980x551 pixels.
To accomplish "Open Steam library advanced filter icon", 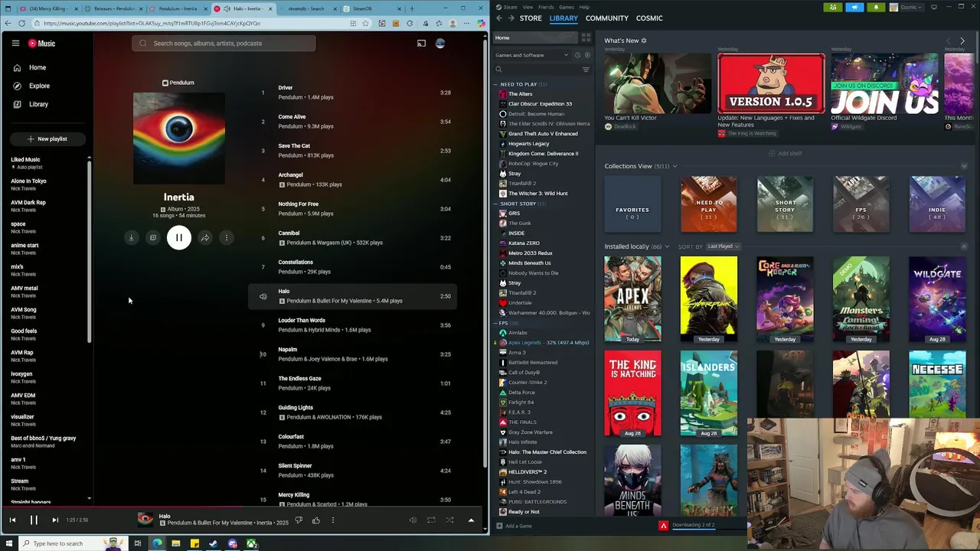I will [x=586, y=70].
